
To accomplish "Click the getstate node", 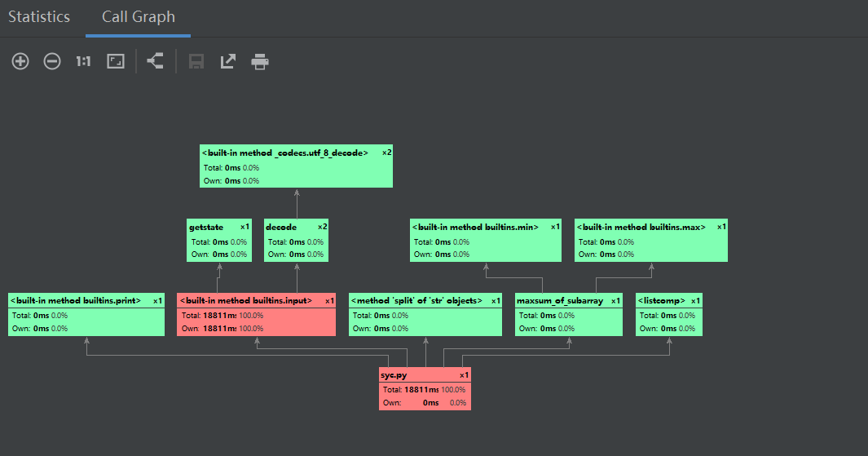I will pyautogui.click(x=219, y=241).
